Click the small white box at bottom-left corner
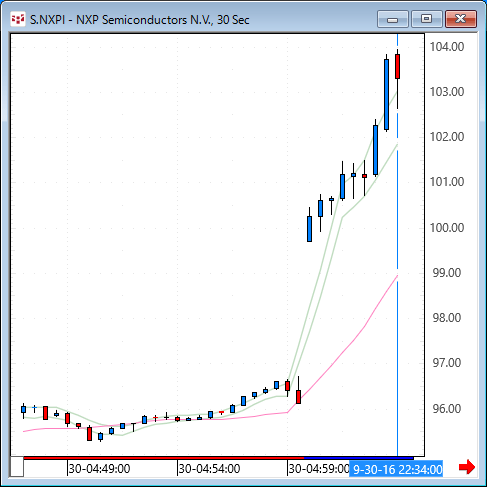The height and width of the screenshot is (487, 487). point(17,467)
